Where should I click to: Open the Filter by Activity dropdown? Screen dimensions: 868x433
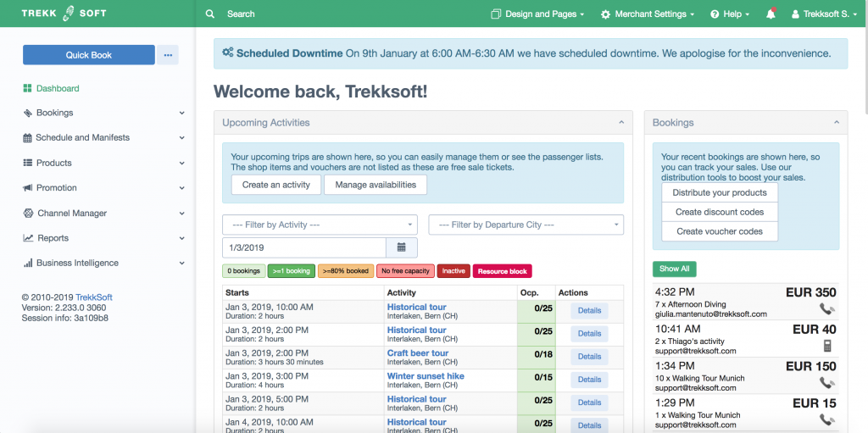point(320,225)
